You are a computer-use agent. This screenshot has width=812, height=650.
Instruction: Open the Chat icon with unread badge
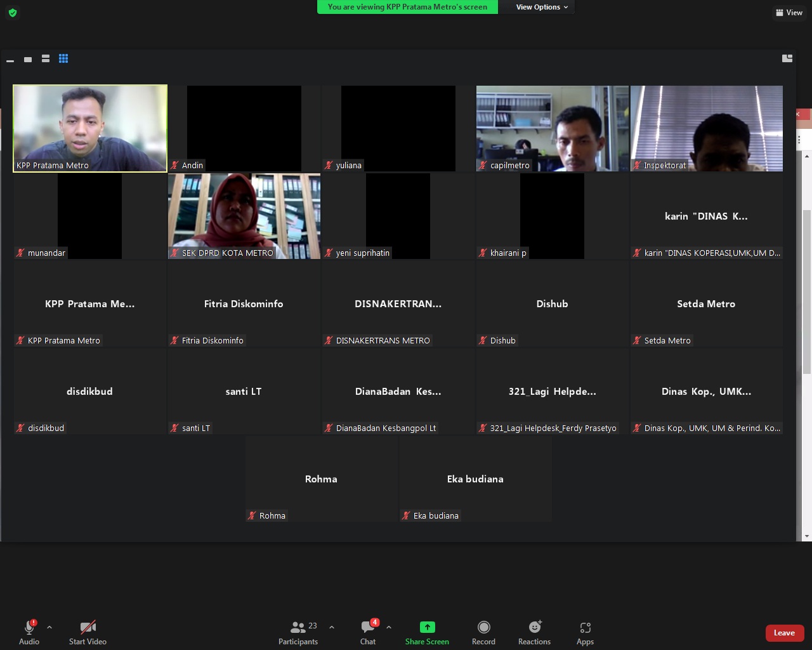click(368, 628)
